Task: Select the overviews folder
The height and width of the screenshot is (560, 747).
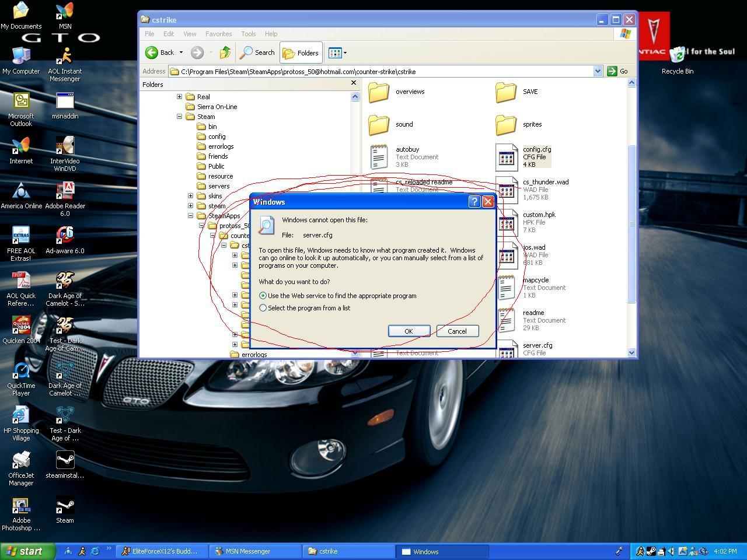Action: (x=397, y=92)
